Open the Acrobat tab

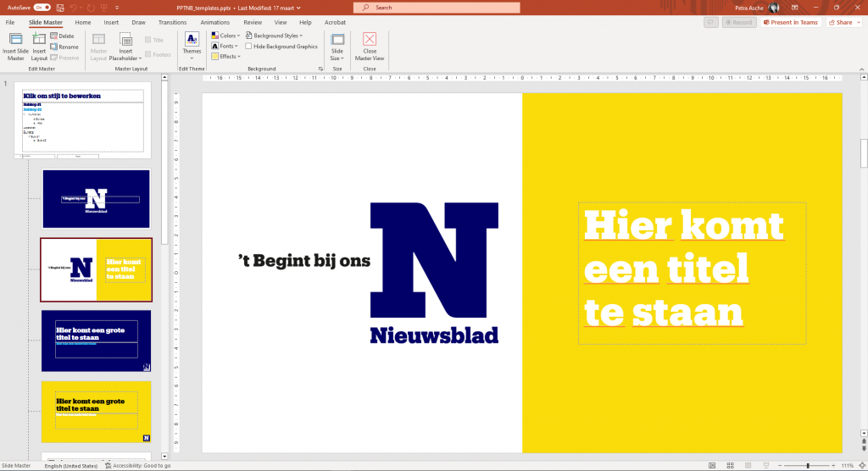[335, 22]
